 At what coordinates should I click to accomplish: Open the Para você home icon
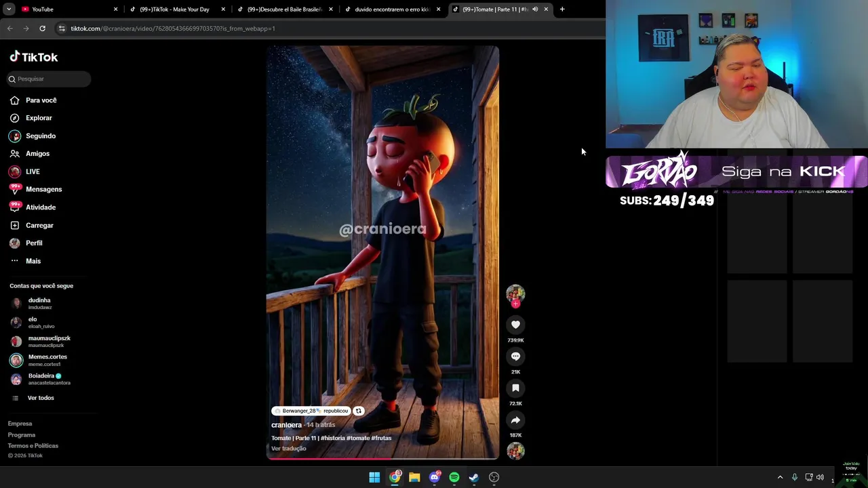coord(14,100)
